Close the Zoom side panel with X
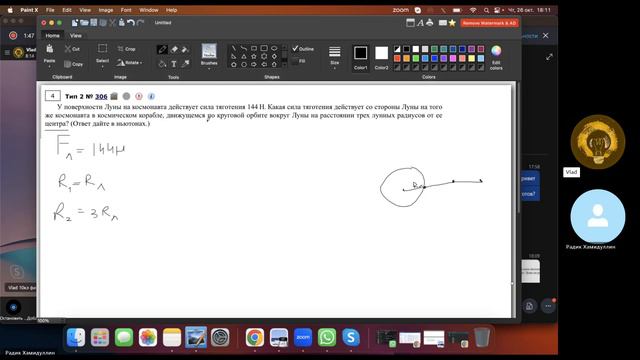 (546, 36)
